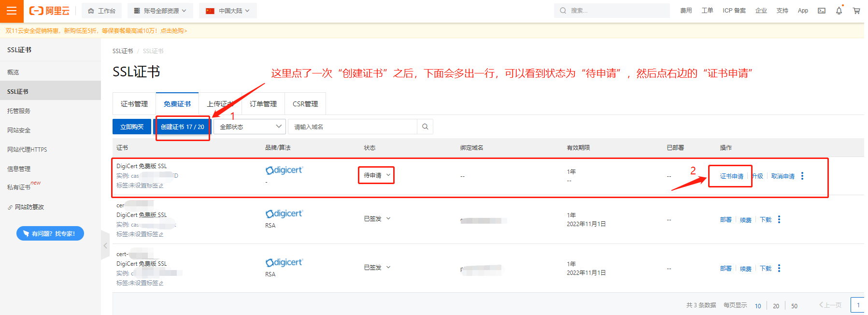Edit tags pencil in the last certificate row
This screenshot has width=868, height=315.
161,283
